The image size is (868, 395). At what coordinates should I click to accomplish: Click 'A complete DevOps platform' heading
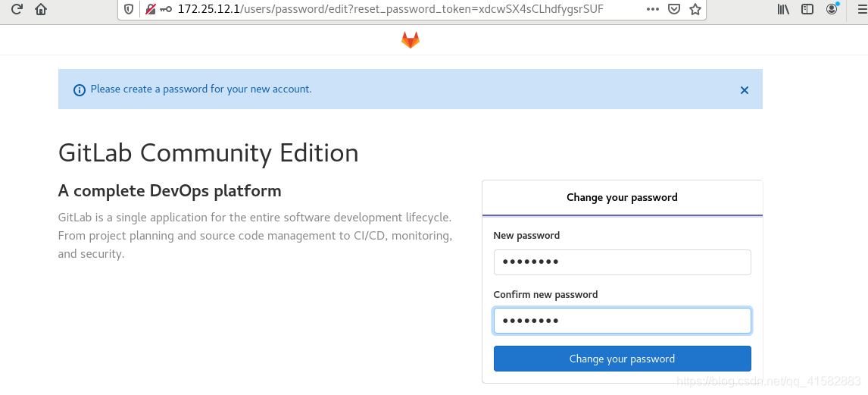(x=170, y=190)
